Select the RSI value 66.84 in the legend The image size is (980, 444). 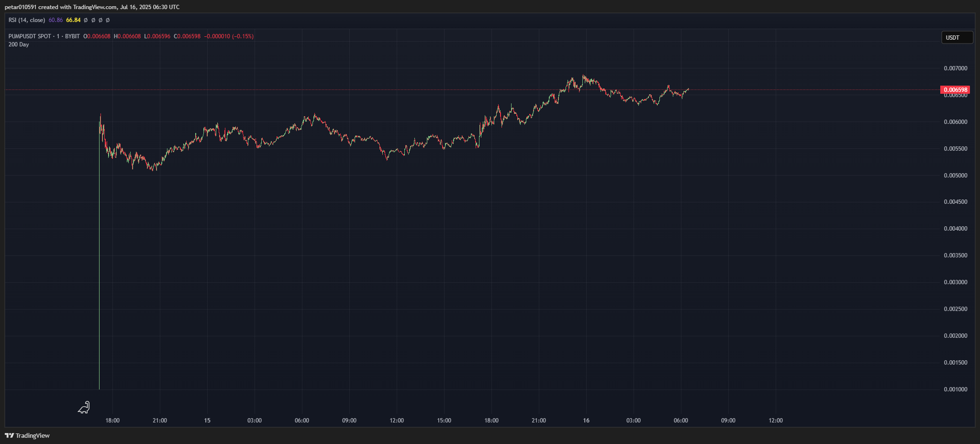[73, 20]
